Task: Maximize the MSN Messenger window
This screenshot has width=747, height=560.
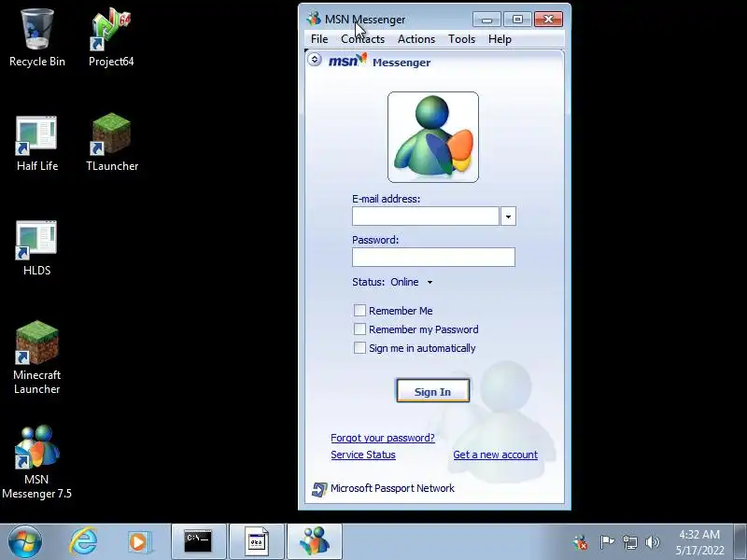Action: (x=517, y=20)
